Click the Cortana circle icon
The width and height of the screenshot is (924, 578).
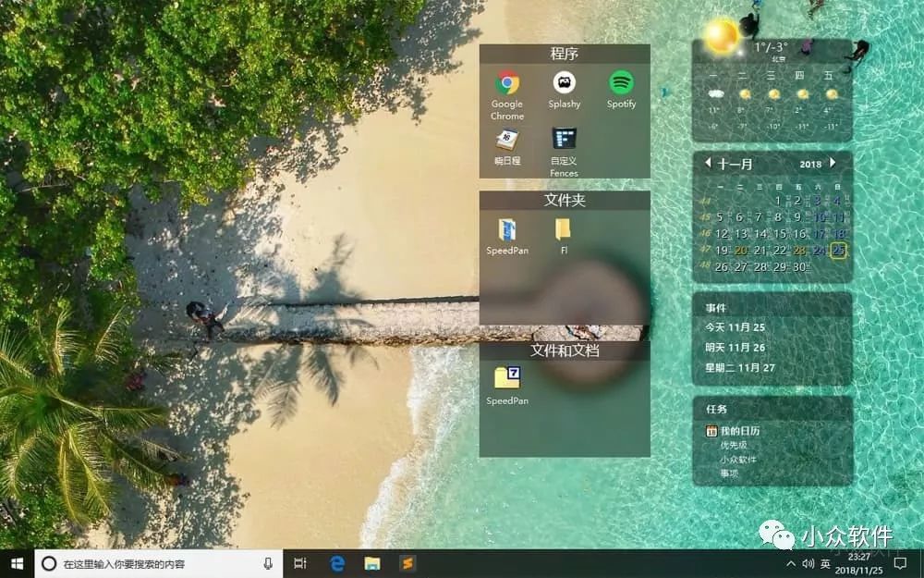click(49, 564)
